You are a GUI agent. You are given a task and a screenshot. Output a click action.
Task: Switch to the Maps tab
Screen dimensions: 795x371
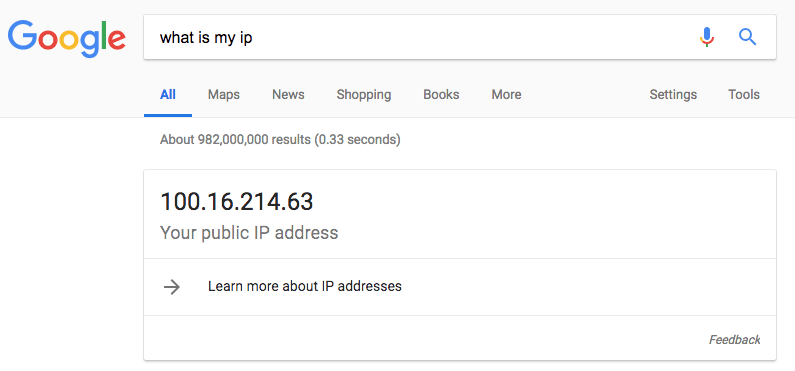pos(224,95)
